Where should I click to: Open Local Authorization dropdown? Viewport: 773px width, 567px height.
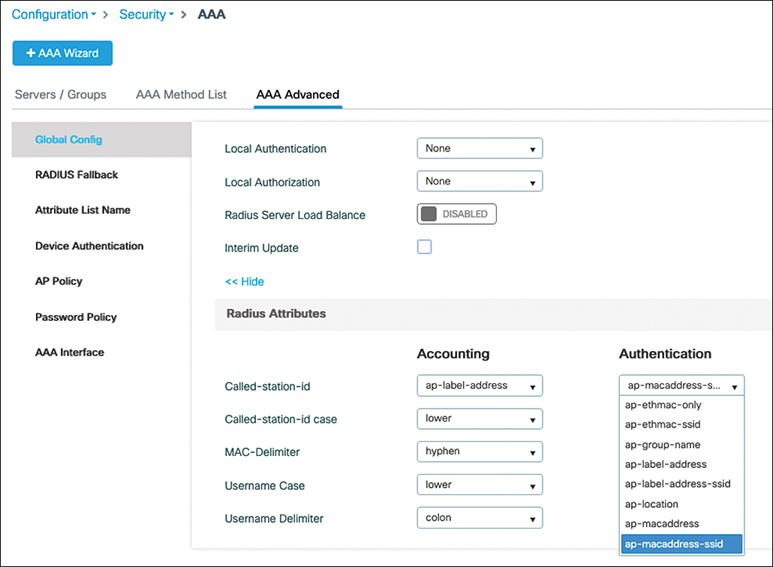(x=479, y=182)
